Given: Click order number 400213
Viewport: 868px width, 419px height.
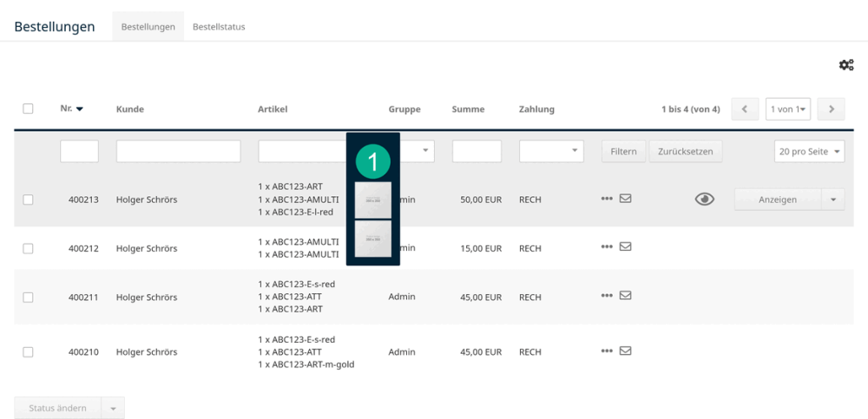Looking at the screenshot, I should pyautogui.click(x=83, y=200).
